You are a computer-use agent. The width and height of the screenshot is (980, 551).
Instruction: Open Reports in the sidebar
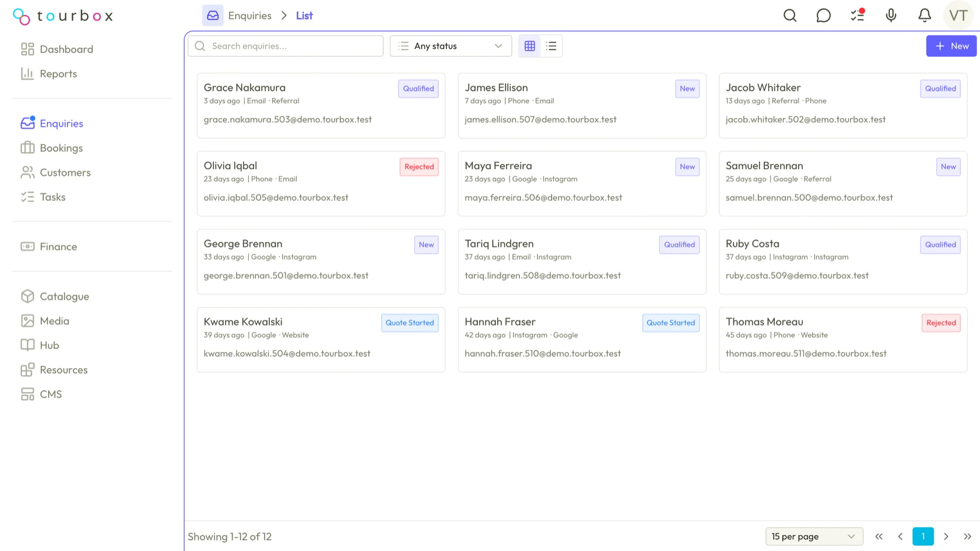point(49,74)
